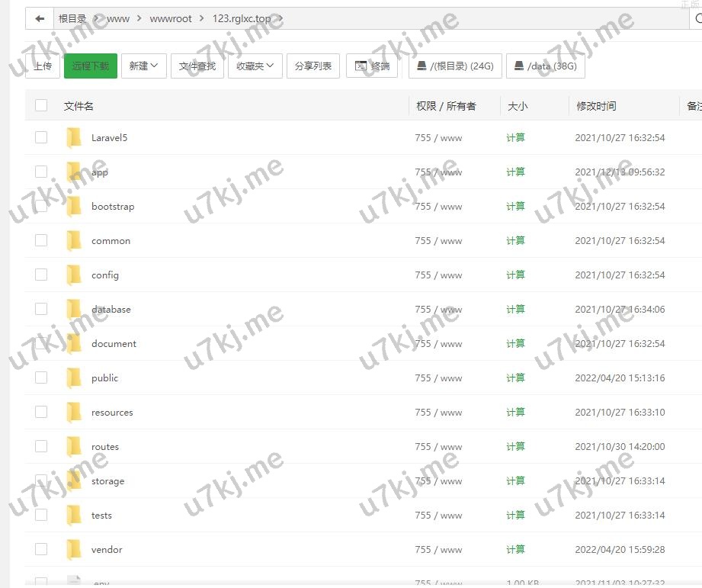Viewport: 702px width, 588px height.
Task: Open the Laravel5 folder icon
Action: click(74, 138)
